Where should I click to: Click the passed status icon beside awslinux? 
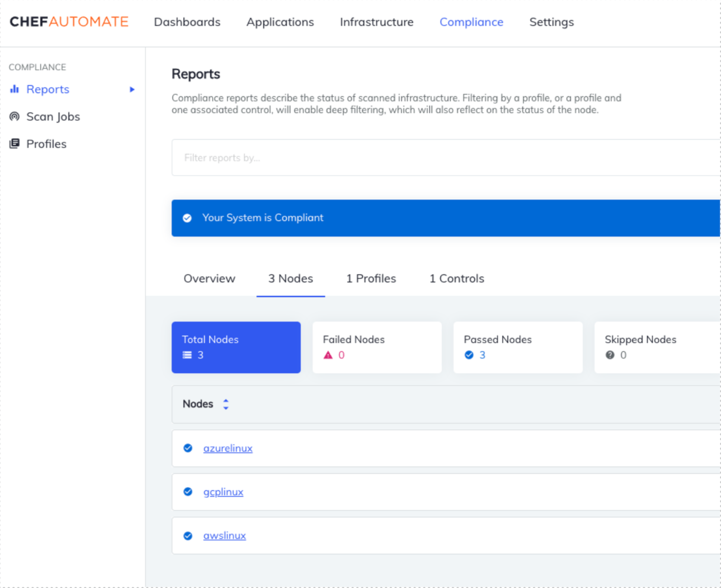point(188,536)
